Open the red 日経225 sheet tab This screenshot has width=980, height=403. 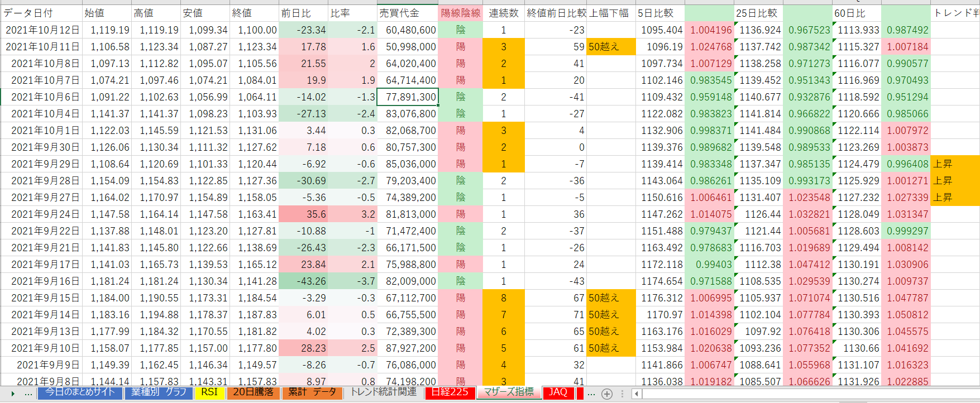coord(450,392)
